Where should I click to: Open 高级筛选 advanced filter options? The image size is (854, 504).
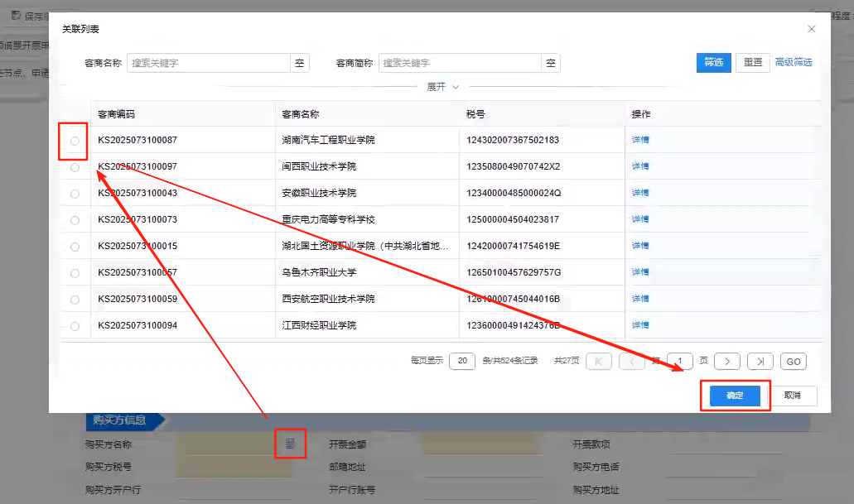(793, 62)
